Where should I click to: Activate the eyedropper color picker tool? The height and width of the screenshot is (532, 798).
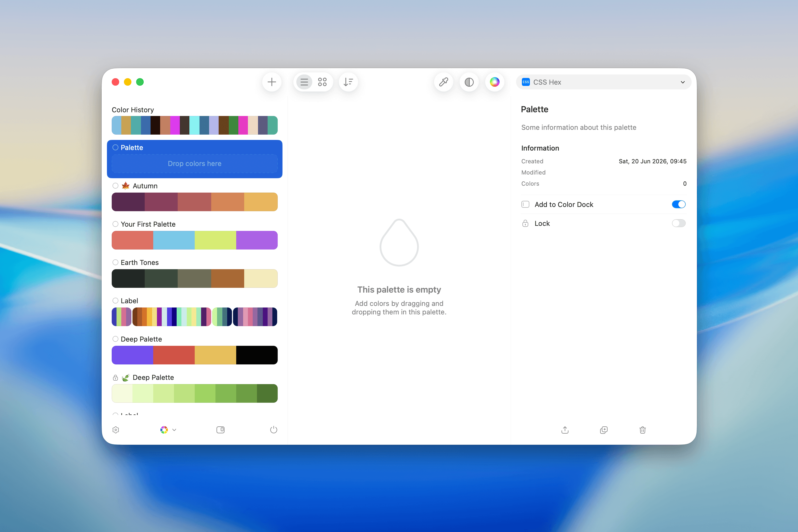444,82
